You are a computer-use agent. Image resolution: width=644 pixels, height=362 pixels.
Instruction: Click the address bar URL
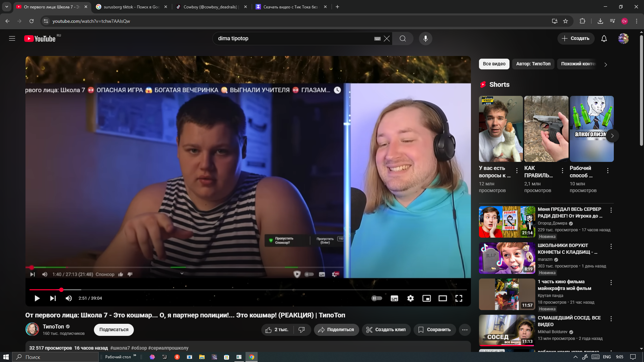[91, 21]
